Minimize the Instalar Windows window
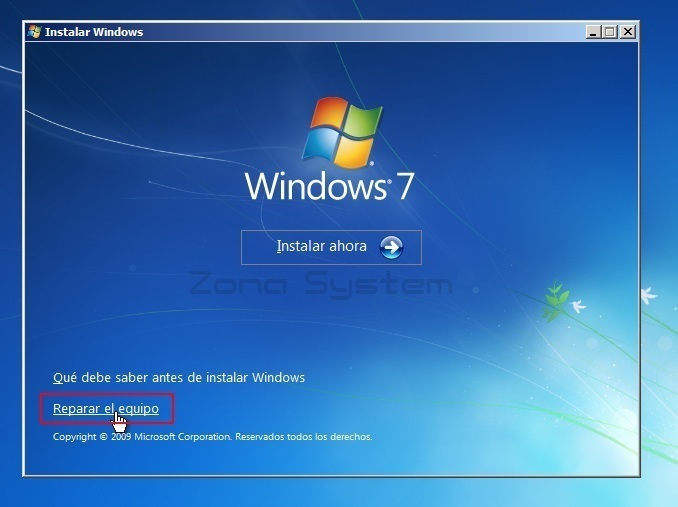678x507 pixels. [x=593, y=32]
